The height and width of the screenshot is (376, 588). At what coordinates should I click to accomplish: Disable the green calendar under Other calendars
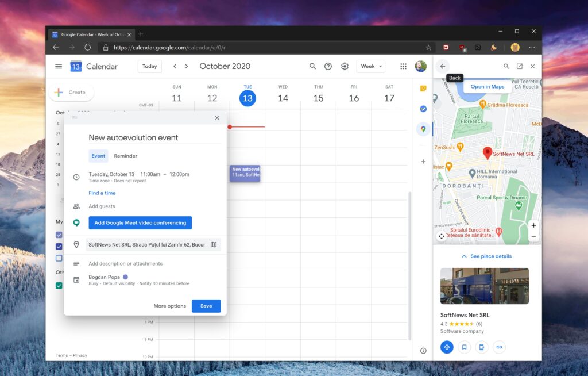(59, 286)
